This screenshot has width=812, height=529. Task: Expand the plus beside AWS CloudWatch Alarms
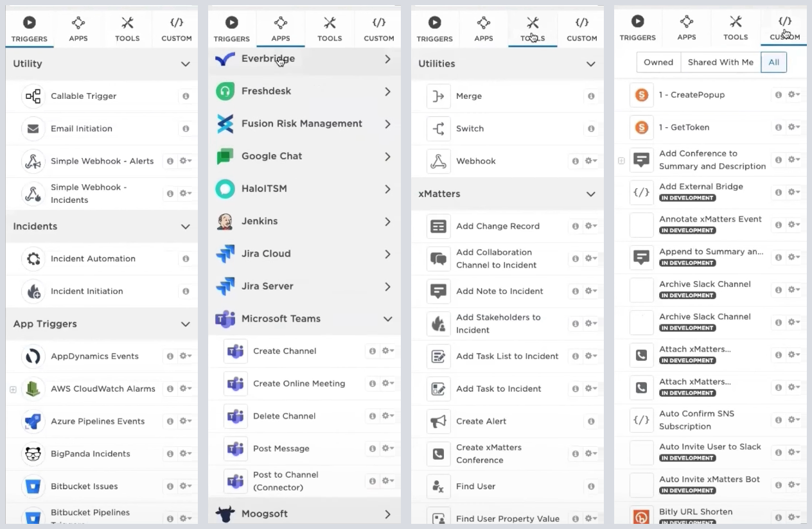click(13, 389)
